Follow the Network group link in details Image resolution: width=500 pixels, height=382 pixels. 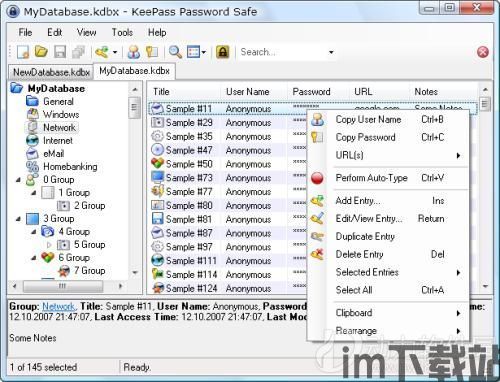58,306
